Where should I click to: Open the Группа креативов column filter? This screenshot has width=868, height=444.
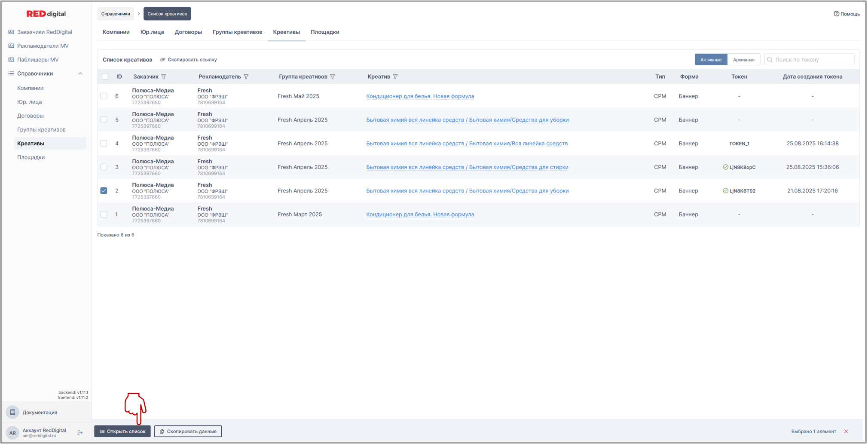pos(333,77)
